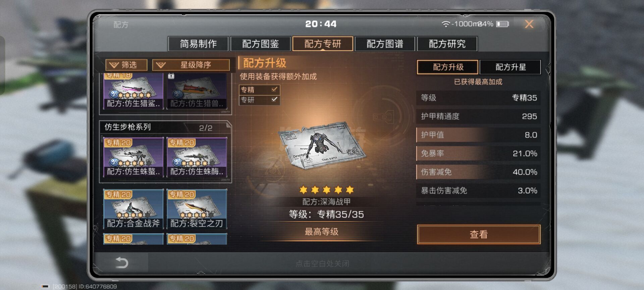This screenshot has width=644, height=290.
Task: Select the 配方:仿生猎鲨 recipe blueprint
Action: 133,91
